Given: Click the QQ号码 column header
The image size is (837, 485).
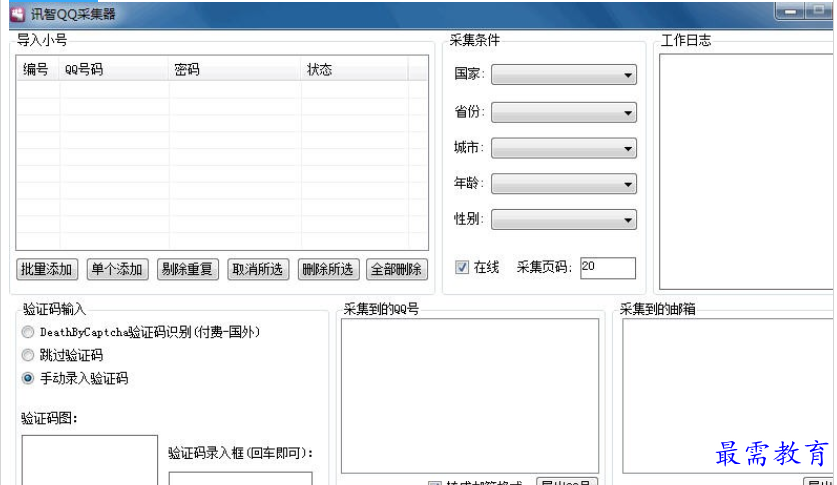Looking at the screenshot, I should click(x=114, y=69).
